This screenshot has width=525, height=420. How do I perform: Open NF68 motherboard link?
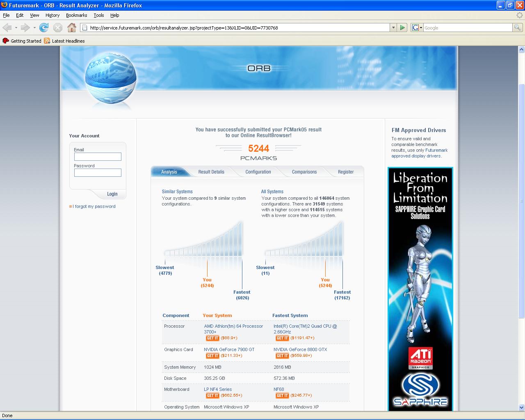tap(279, 389)
